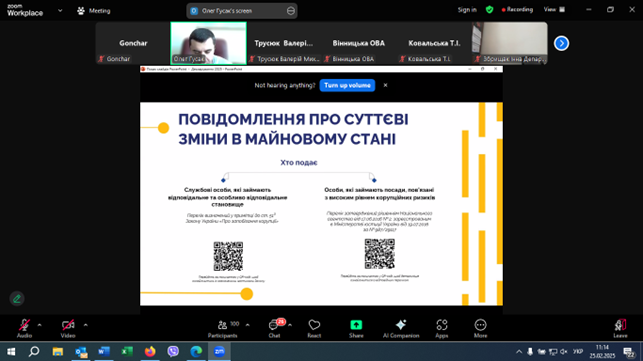This screenshot has width=643, height=361.
Task: Expand Participants options arrow
Action: (x=248, y=325)
